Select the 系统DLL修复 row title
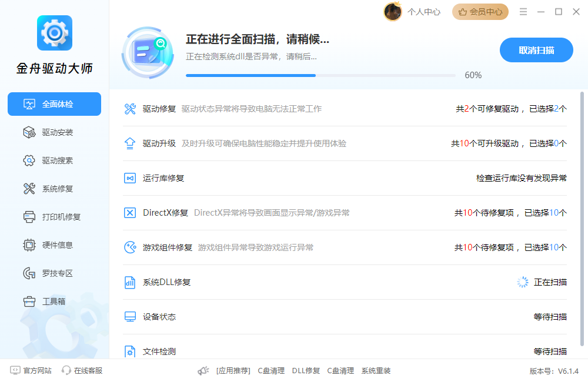This screenshot has height=382, width=588. tap(166, 282)
